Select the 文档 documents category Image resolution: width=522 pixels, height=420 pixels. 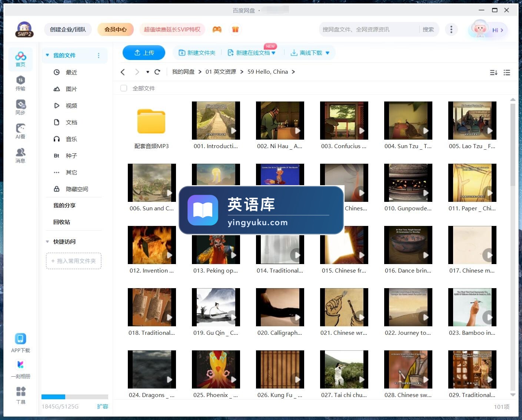pos(71,122)
